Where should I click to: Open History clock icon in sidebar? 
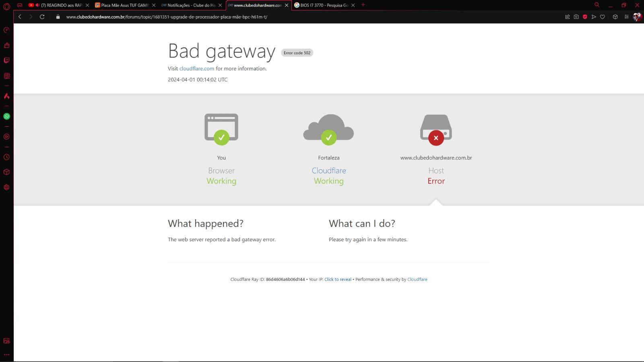click(6, 157)
